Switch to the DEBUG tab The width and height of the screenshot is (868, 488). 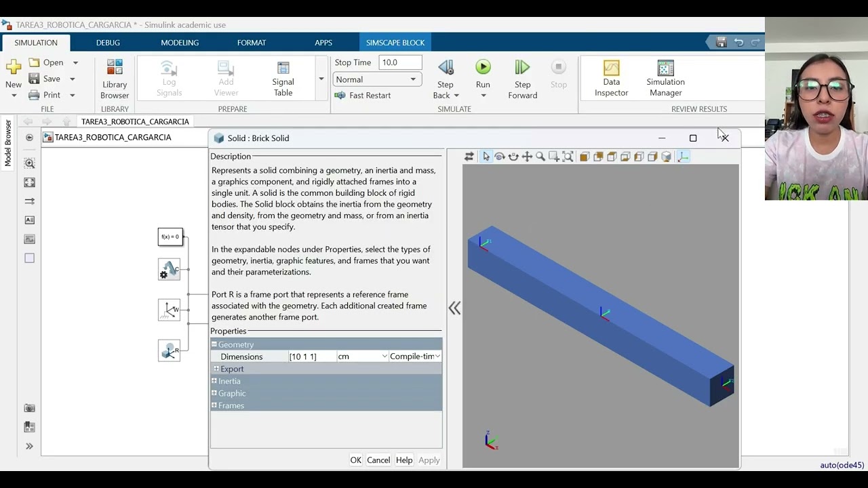[x=108, y=43]
